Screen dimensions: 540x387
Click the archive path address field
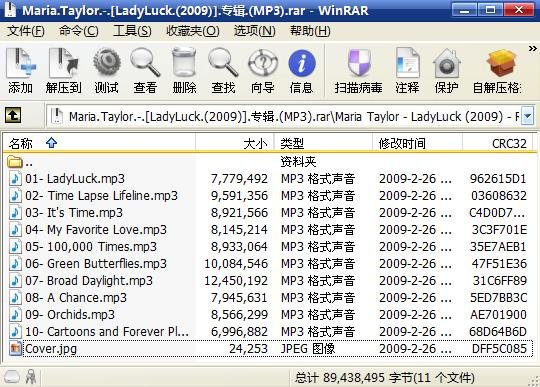[285, 117]
